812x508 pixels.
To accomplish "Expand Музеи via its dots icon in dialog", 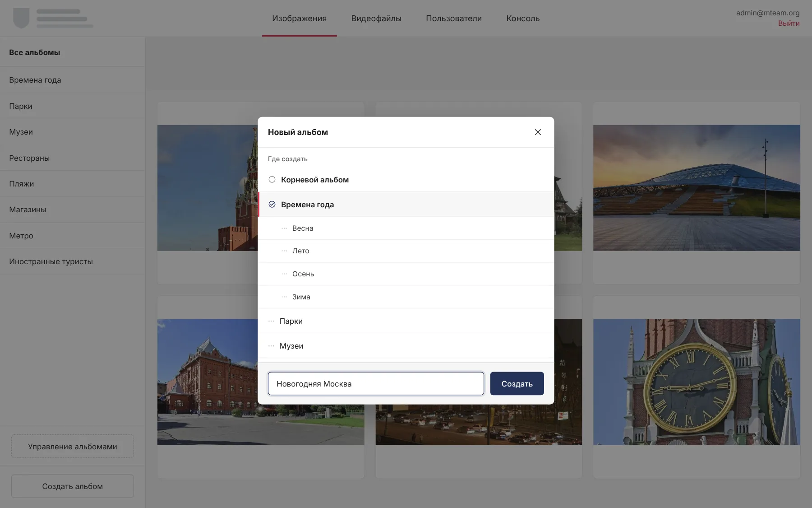I will click(271, 346).
